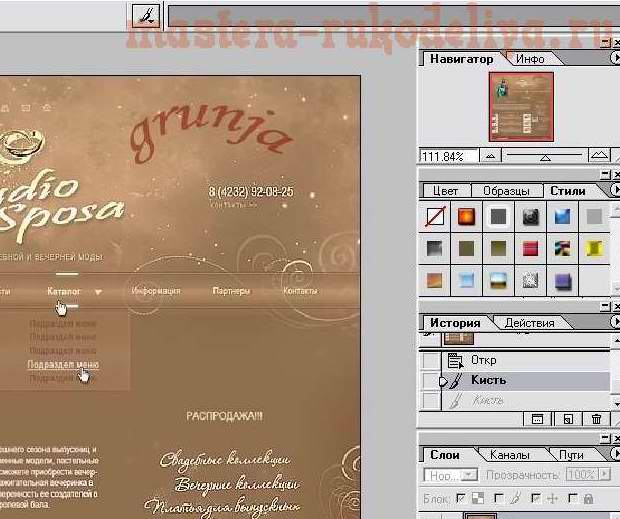The width and height of the screenshot is (620, 519).
Task: Apply the black-to-gray gradient style preset
Action: point(435,249)
